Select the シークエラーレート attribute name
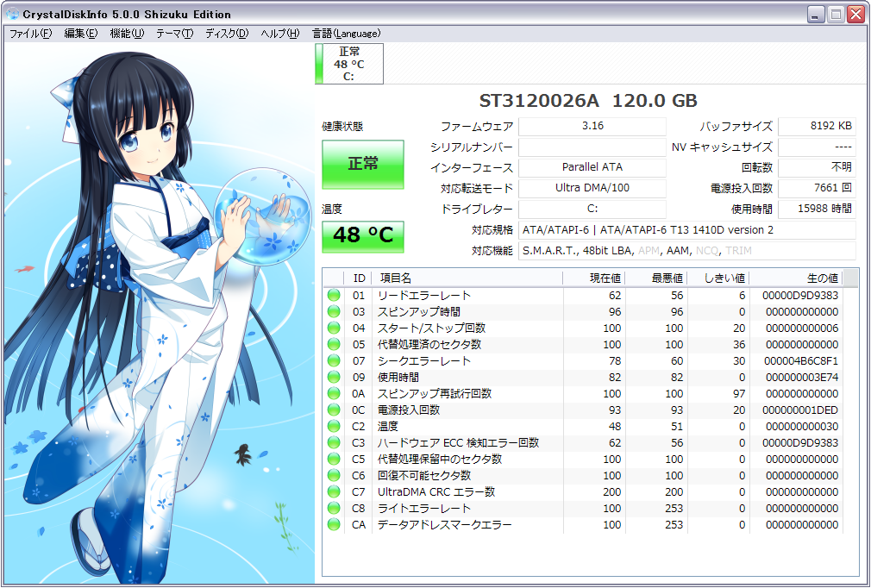The image size is (871, 588). 424,361
